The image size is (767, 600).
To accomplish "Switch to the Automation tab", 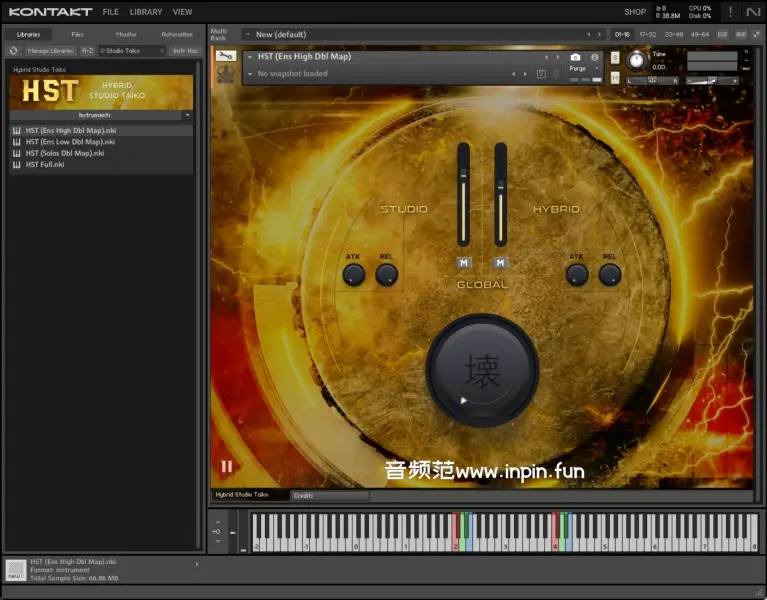I will tap(177, 34).
